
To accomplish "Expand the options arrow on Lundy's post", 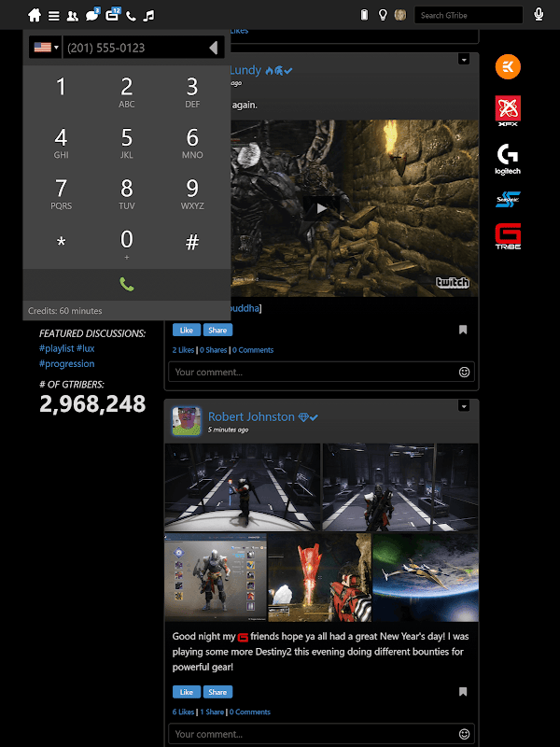I will [464, 59].
